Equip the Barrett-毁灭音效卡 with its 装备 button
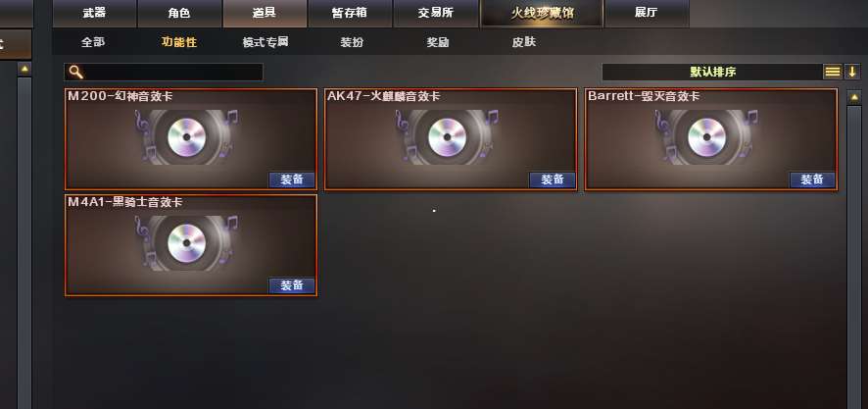 coord(812,180)
